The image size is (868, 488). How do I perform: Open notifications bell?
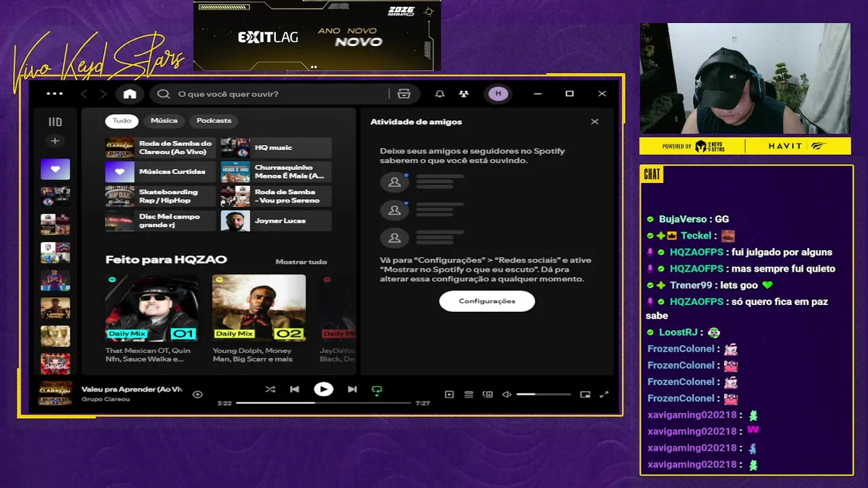click(439, 94)
